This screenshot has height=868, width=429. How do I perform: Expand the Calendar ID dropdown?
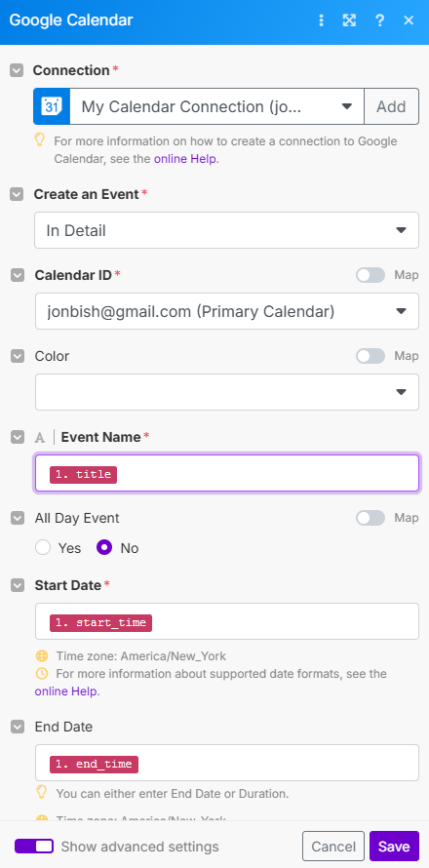pyautogui.click(x=227, y=312)
